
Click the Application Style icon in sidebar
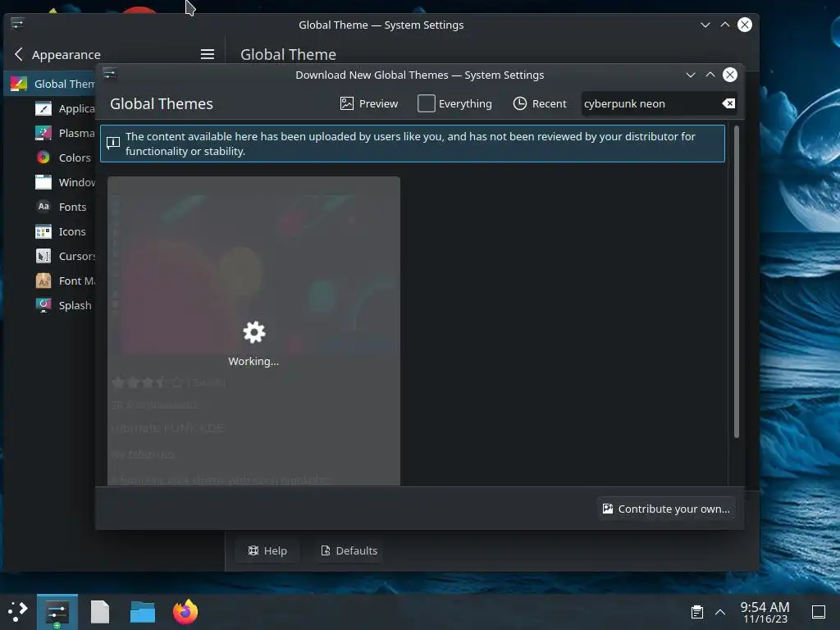(x=43, y=108)
